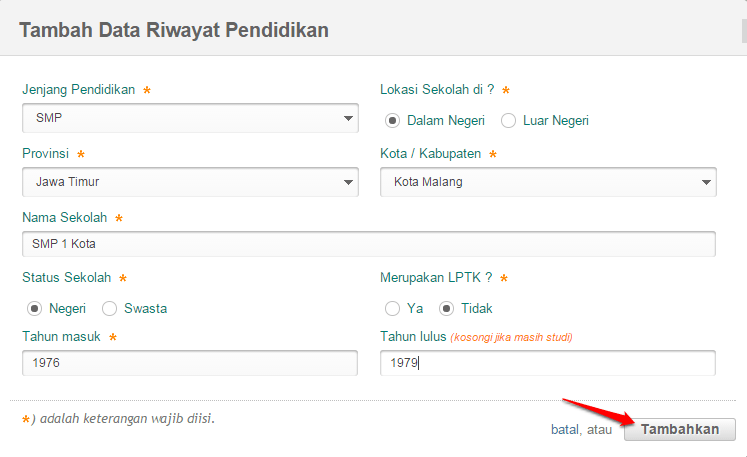Select the Luar Negeri radio button
This screenshot has height=457, width=747.
[x=508, y=121]
